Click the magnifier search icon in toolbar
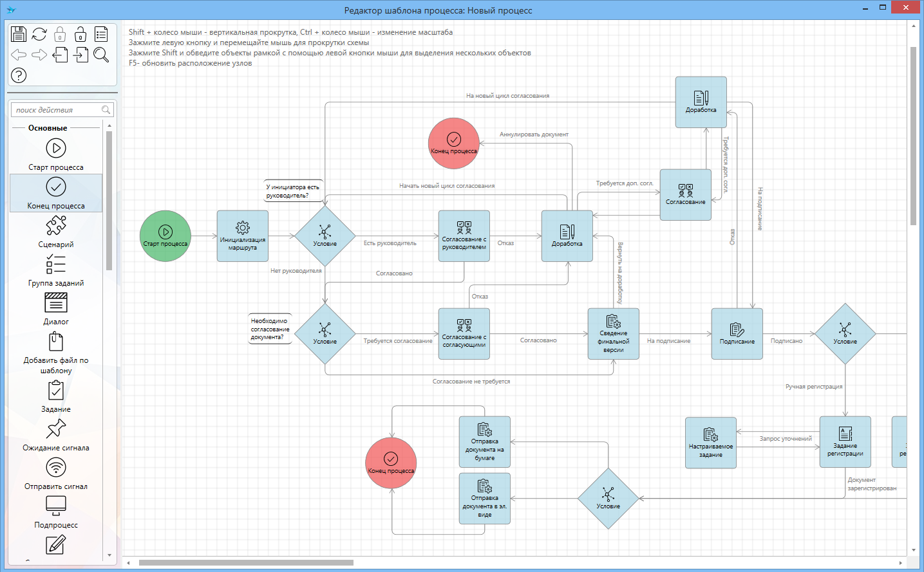This screenshot has width=924, height=572. click(x=101, y=55)
